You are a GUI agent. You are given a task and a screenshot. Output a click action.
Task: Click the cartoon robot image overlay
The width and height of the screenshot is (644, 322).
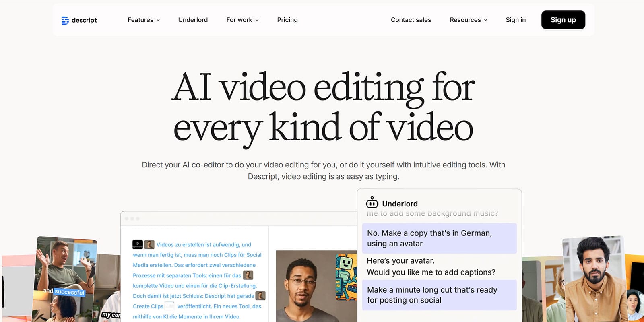click(x=346, y=277)
